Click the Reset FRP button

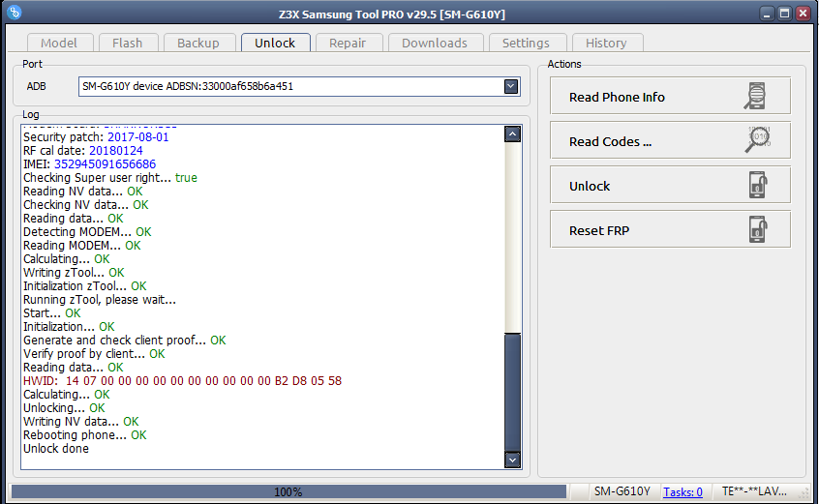pyautogui.click(x=670, y=229)
